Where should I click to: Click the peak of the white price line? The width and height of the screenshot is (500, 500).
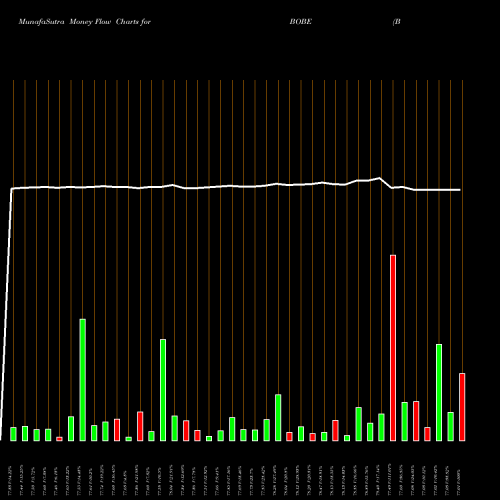379,178
